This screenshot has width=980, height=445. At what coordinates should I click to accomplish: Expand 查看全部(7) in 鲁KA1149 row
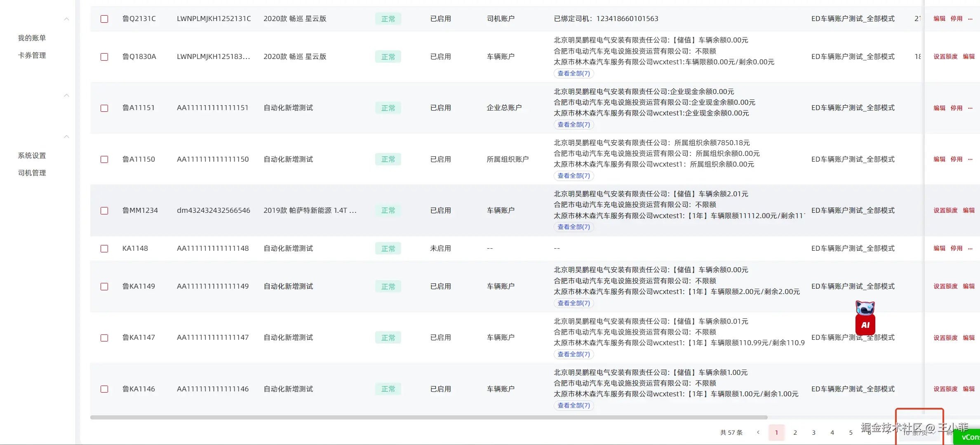(573, 303)
